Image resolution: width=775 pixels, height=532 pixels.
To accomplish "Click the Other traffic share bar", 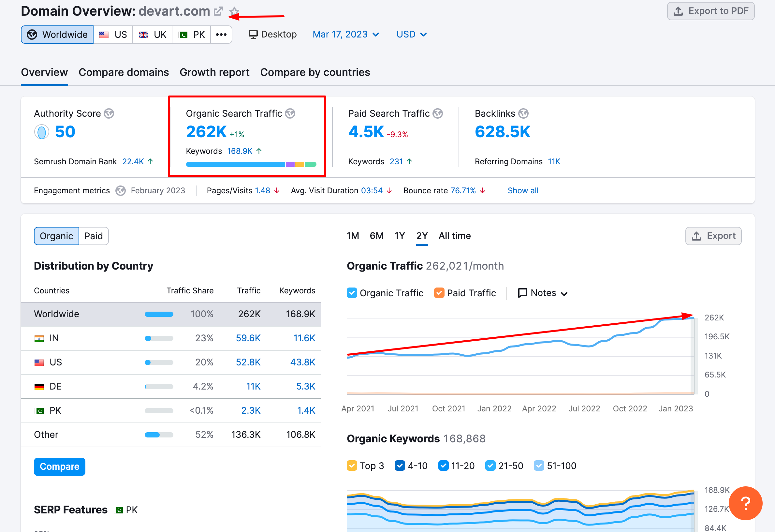I will 159,435.
